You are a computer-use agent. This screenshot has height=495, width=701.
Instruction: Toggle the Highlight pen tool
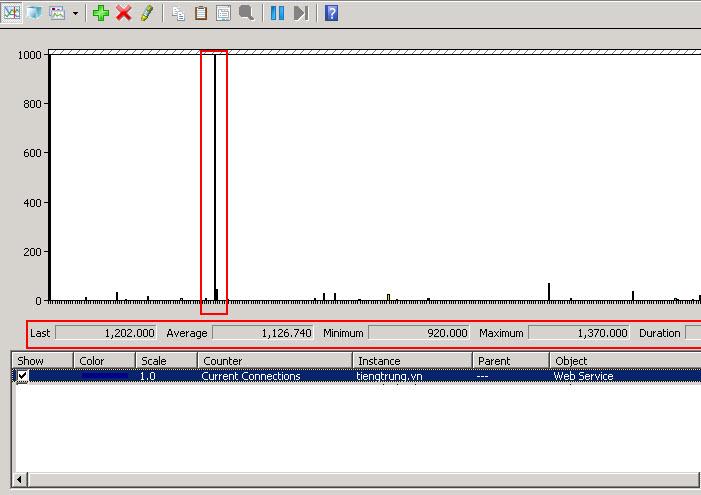tap(147, 13)
